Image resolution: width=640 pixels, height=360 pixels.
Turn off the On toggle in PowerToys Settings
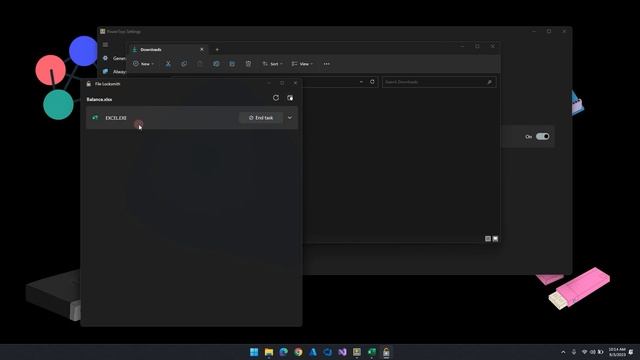point(542,136)
